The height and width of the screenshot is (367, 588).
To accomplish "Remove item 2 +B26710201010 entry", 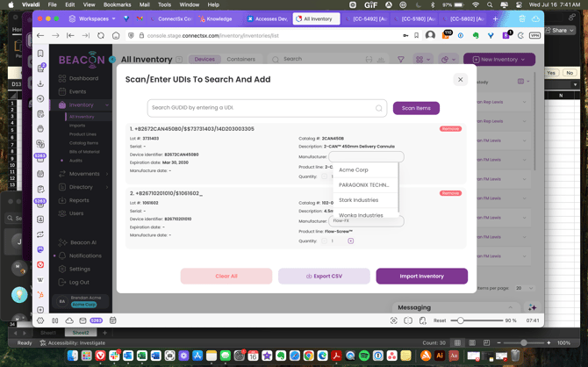I will click(x=450, y=193).
